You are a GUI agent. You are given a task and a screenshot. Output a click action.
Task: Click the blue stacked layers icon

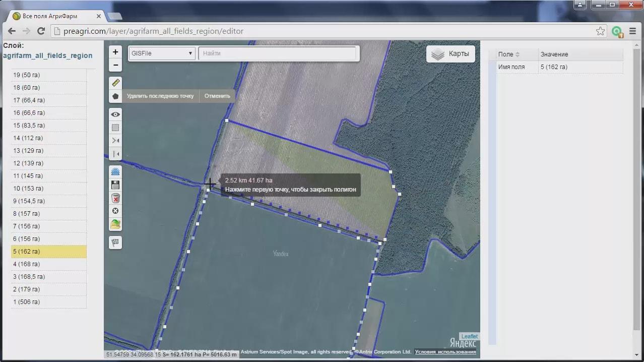click(x=115, y=172)
